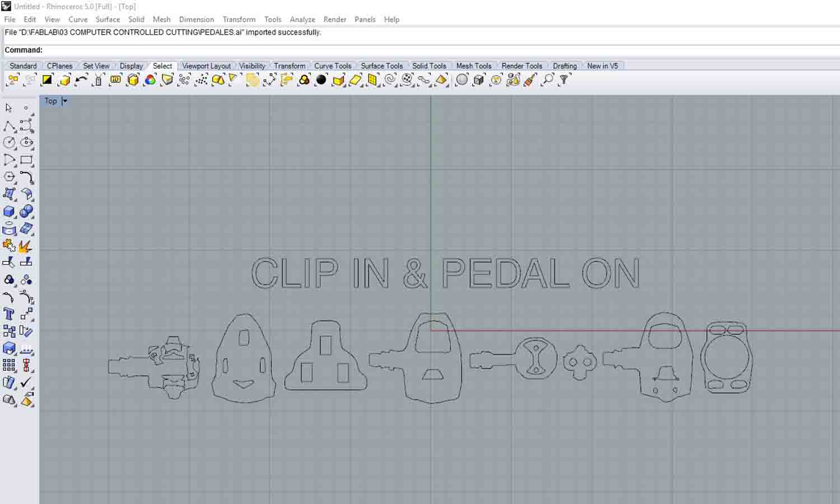Switch to the Render Tools tab
The width and height of the screenshot is (840, 504).
pos(522,66)
